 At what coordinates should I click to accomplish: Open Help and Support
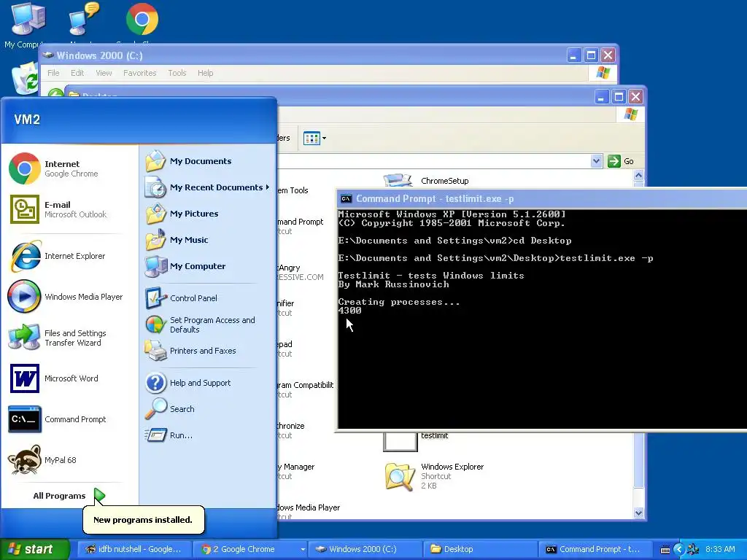point(207,383)
